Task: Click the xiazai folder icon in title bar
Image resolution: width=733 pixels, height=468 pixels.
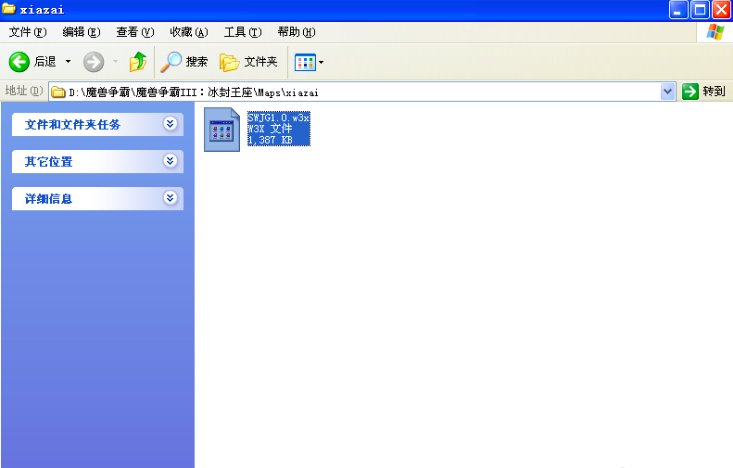Action: pos(9,9)
